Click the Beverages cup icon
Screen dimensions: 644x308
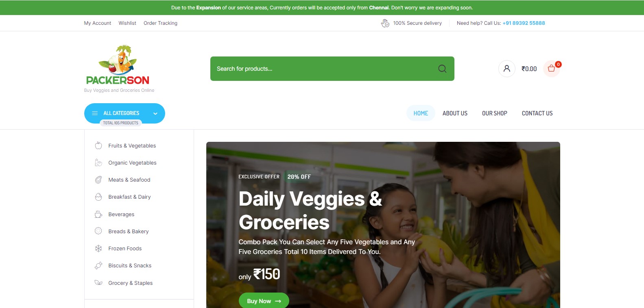tap(98, 214)
